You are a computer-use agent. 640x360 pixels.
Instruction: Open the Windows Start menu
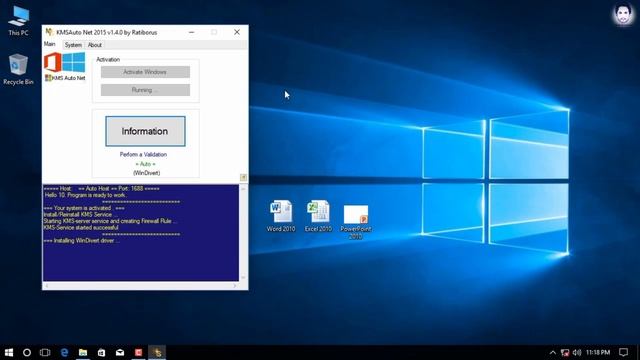pos(9,352)
